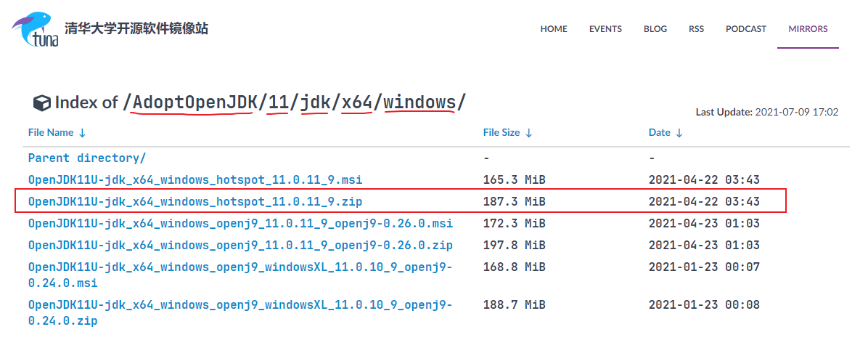This screenshot has height=356, width=868.
Task: Click the 197.8 MiB size value
Action: (515, 245)
